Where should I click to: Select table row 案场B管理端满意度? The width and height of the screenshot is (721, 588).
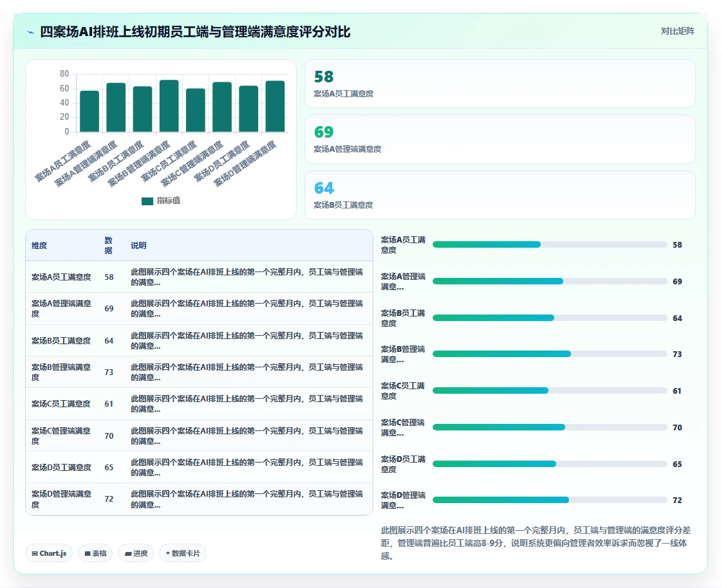pyautogui.click(x=199, y=372)
